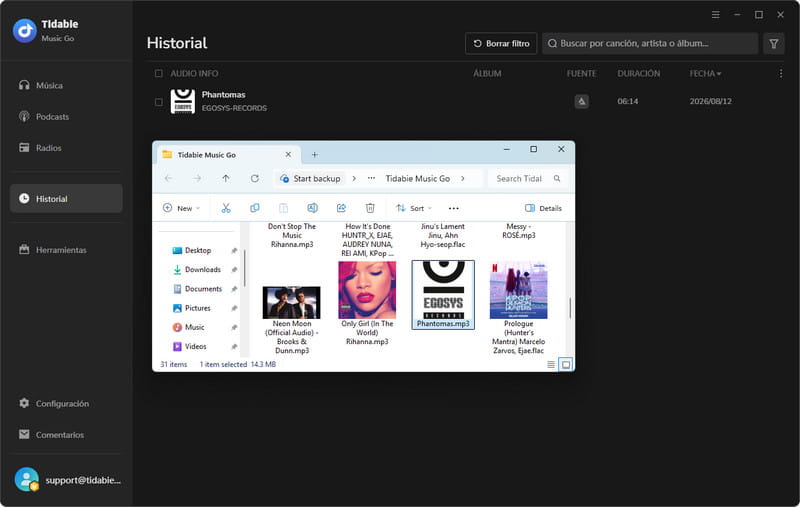Check the Phantomas track checkbox

pos(159,102)
